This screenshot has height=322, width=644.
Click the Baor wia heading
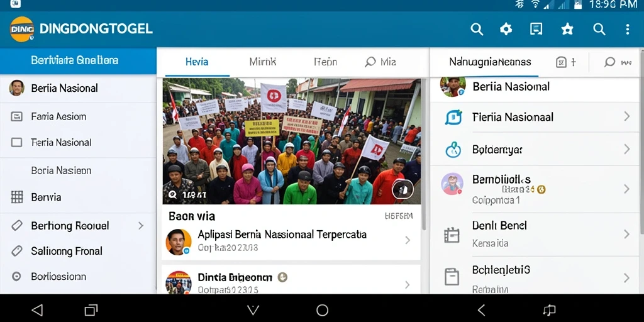(x=192, y=216)
